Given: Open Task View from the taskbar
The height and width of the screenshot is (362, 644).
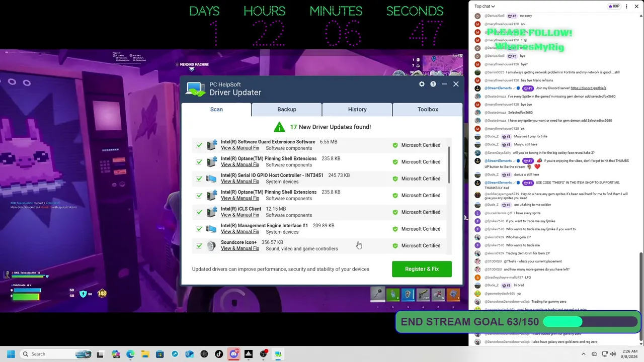Looking at the screenshot, I should 100,354.
